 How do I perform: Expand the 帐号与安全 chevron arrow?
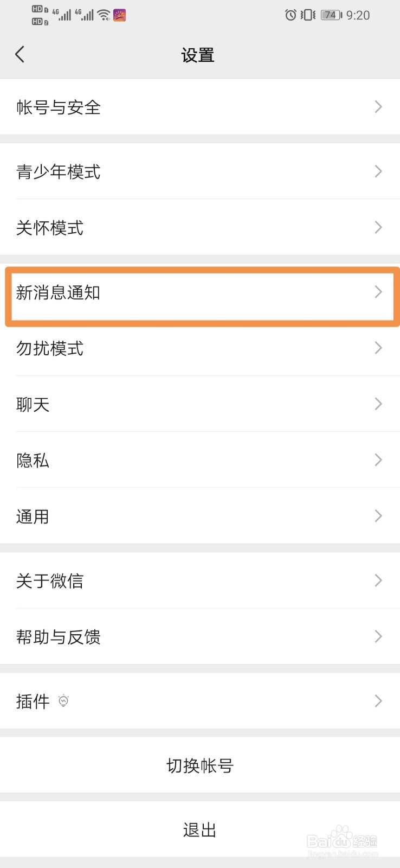(378, 107)
